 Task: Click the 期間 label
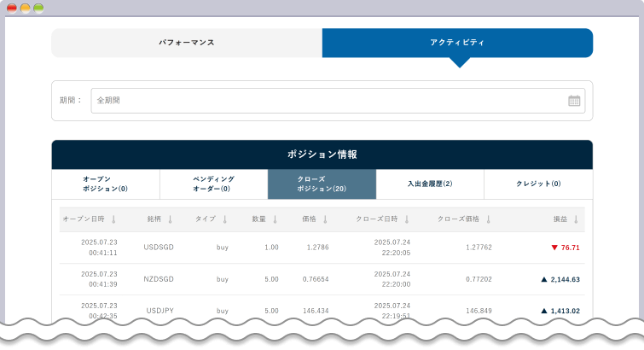[71, 101]
